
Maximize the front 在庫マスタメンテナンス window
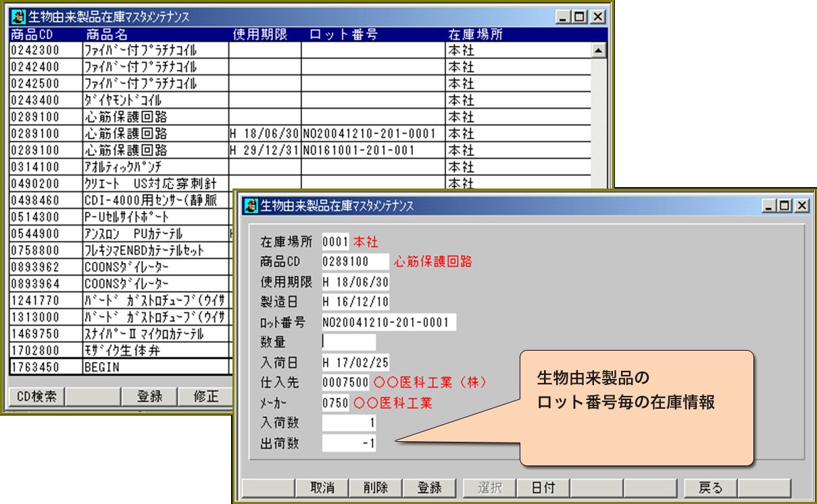[x=785, y=205]
